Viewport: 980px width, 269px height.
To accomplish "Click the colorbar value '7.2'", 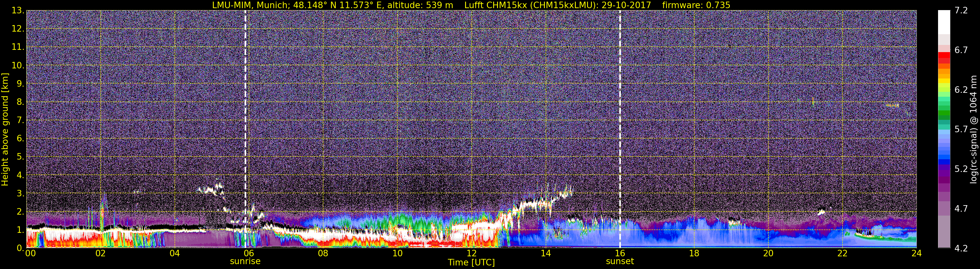I will (x=961, y=10).
